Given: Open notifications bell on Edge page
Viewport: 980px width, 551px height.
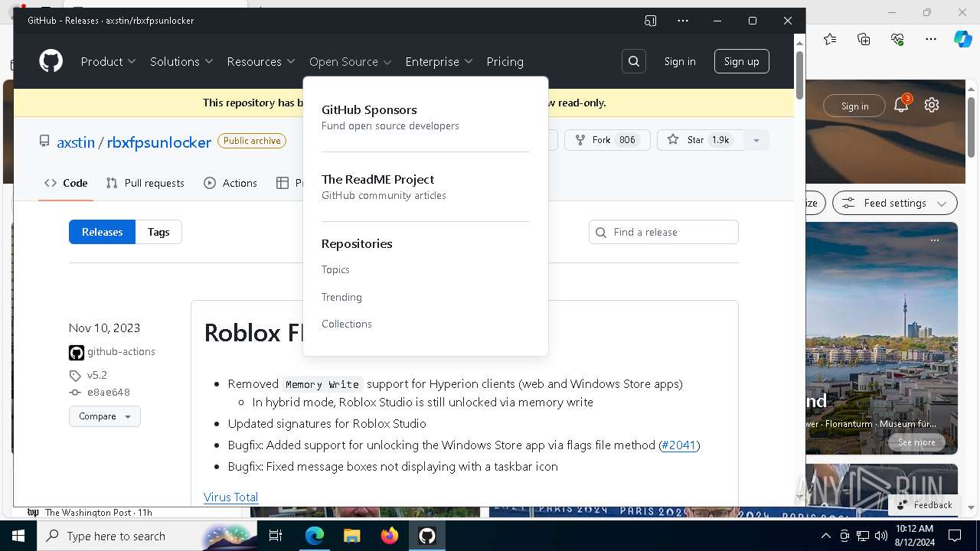Looking at the screenshot, I should pos(901,106).
